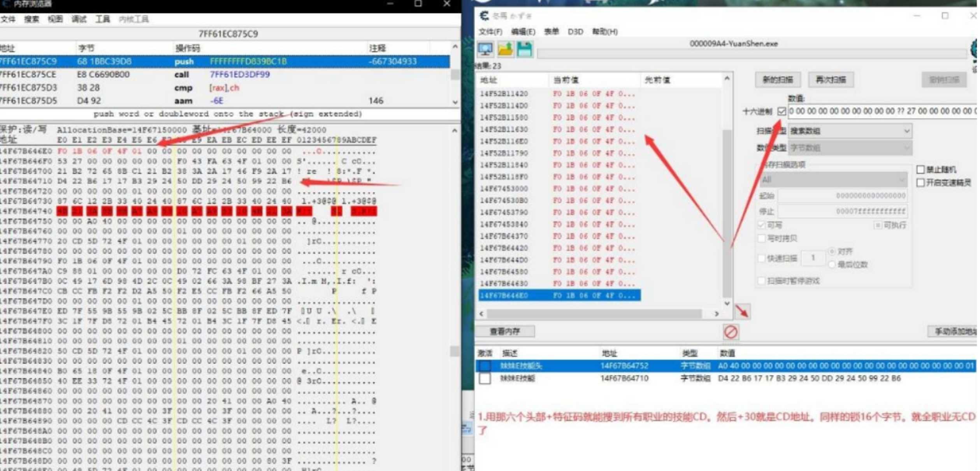Open 调试 menu in memory viewer window
Screen dimensions: 980x471
click(79, 19)
